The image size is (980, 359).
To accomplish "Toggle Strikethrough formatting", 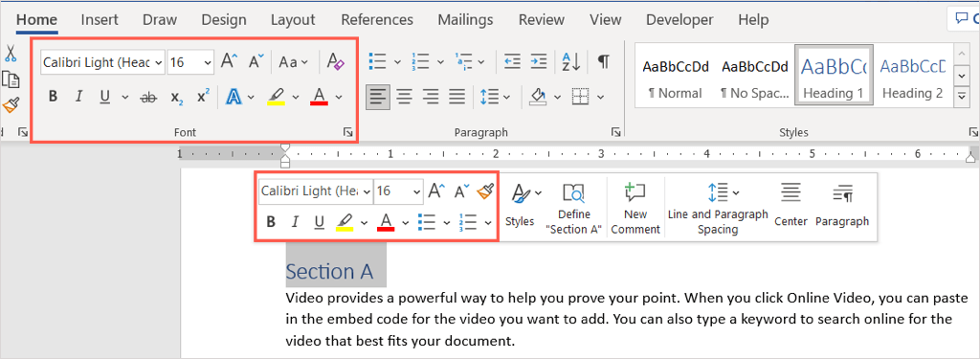I will click(148, 97).
